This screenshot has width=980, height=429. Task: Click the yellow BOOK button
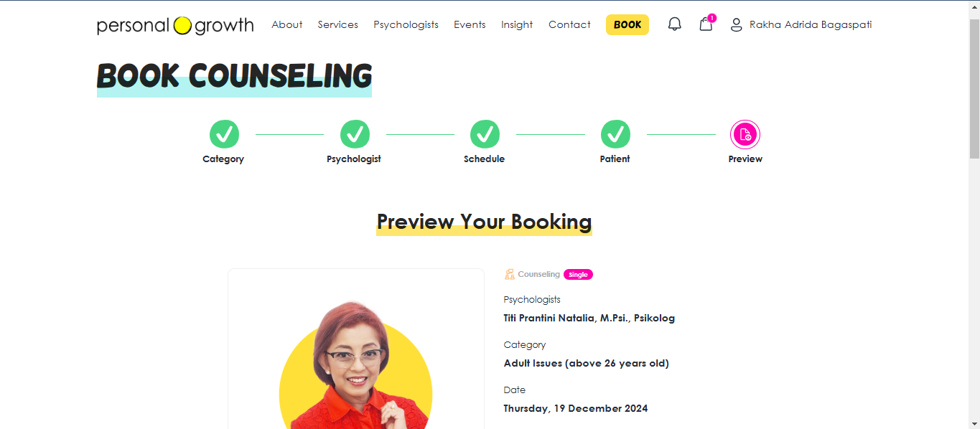click(627, 24)
